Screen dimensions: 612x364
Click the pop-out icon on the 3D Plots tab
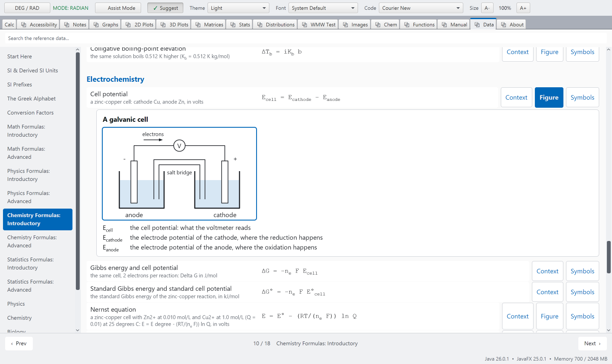pos(163,25)
